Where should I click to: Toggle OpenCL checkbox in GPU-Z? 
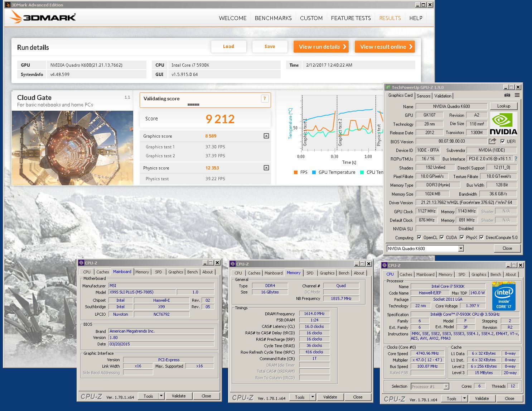[x=419, y=237]
